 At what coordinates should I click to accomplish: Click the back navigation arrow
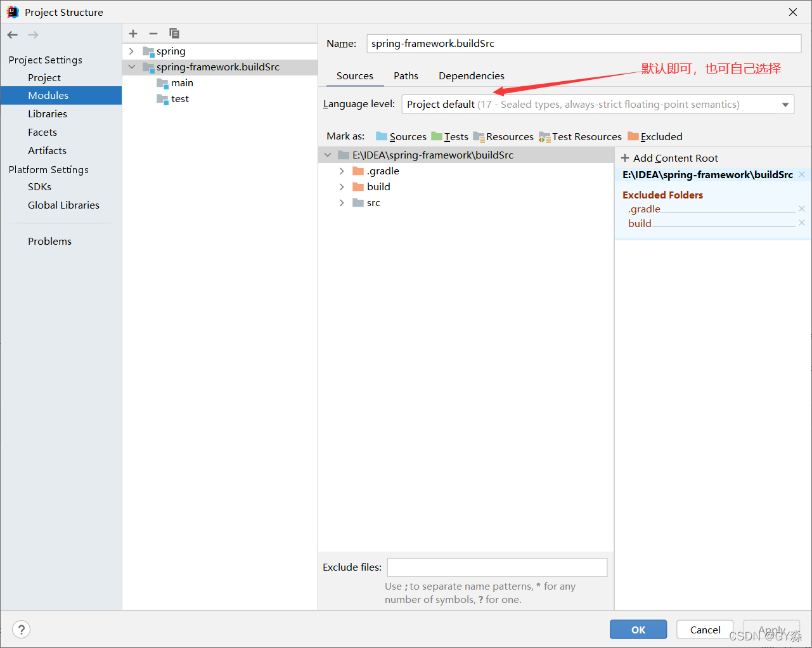coord(13,35)
